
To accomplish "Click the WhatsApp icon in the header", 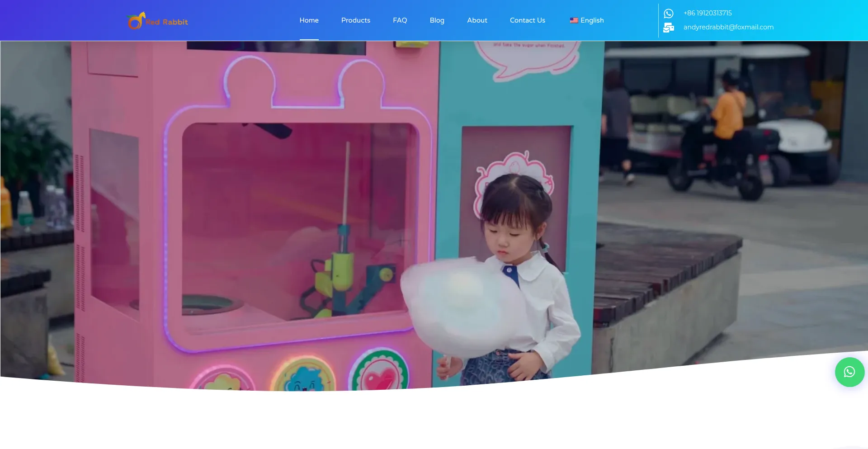I will click(x=668, y=14).
